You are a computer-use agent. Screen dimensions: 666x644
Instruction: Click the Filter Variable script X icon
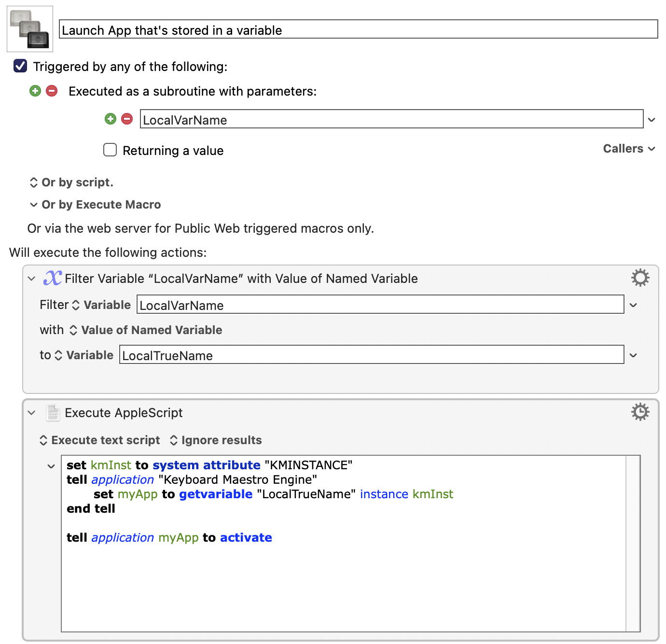53,278
